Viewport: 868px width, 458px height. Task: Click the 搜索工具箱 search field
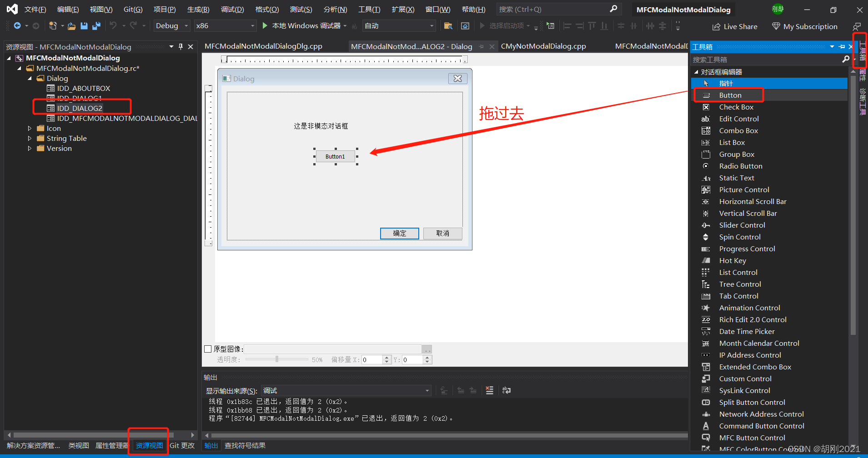tap(766, 60)
